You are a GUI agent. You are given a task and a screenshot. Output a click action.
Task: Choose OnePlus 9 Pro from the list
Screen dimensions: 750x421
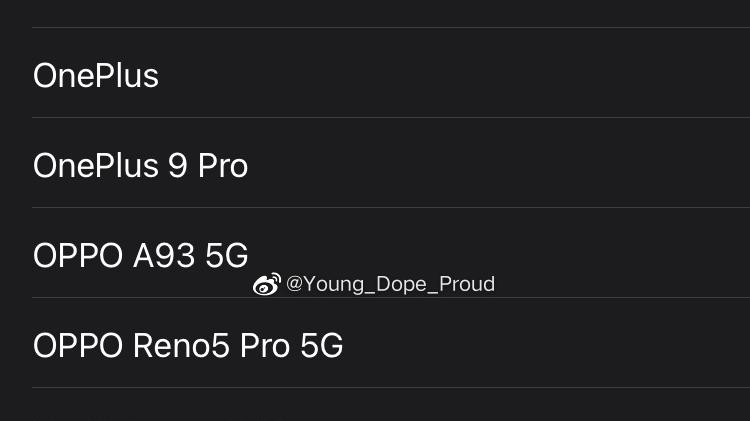[140, 166]
